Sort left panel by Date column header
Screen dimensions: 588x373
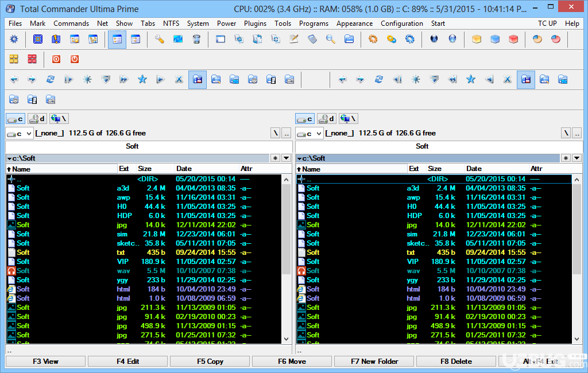coord(207,169)
